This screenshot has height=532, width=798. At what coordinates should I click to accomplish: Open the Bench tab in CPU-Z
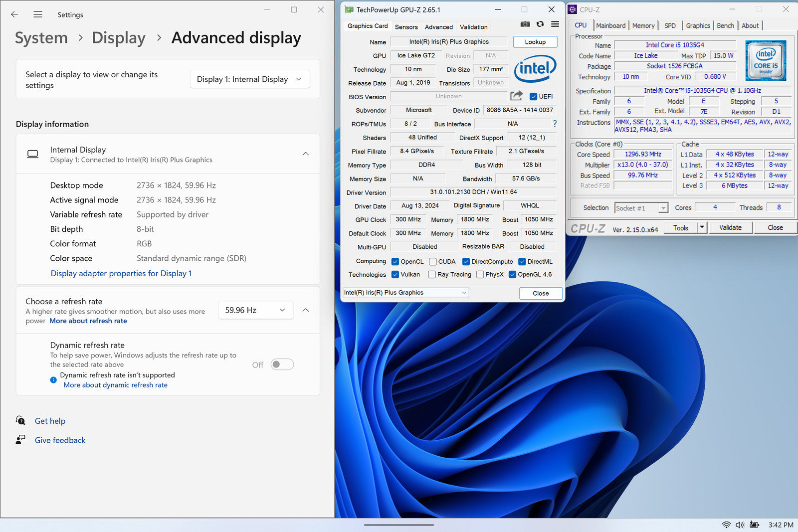point(725,25)
